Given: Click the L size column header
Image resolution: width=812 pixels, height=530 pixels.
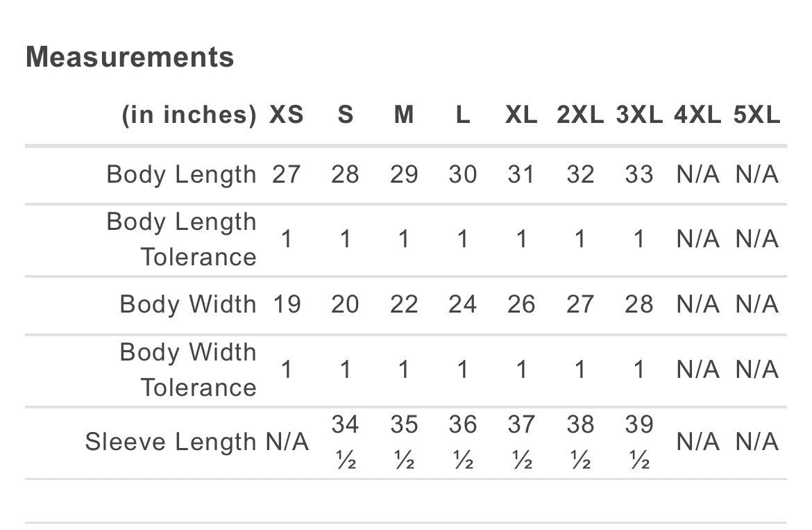Looking at the screenshot, I should 463,115.
